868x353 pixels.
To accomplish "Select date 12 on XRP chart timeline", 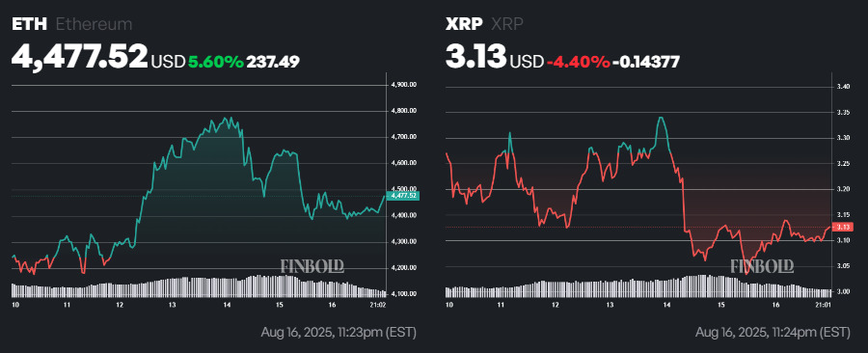I will click(x=556, y=305).
